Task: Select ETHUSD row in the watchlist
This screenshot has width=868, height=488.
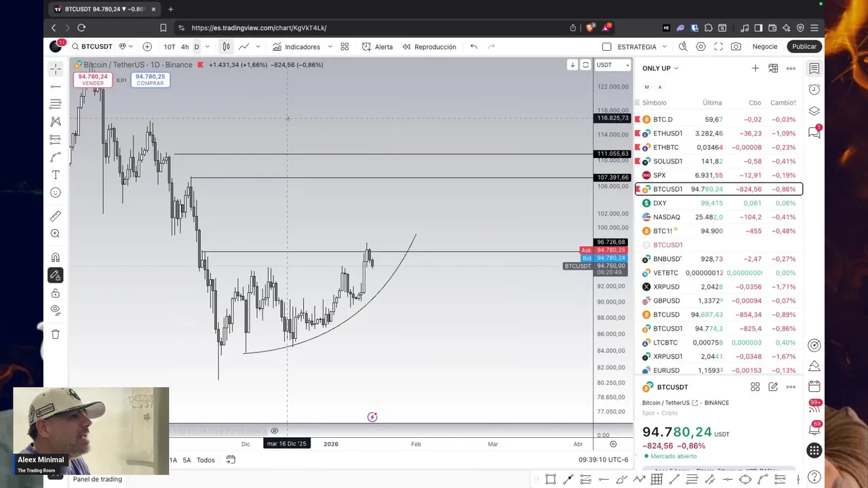Action: tap(719, 134)
